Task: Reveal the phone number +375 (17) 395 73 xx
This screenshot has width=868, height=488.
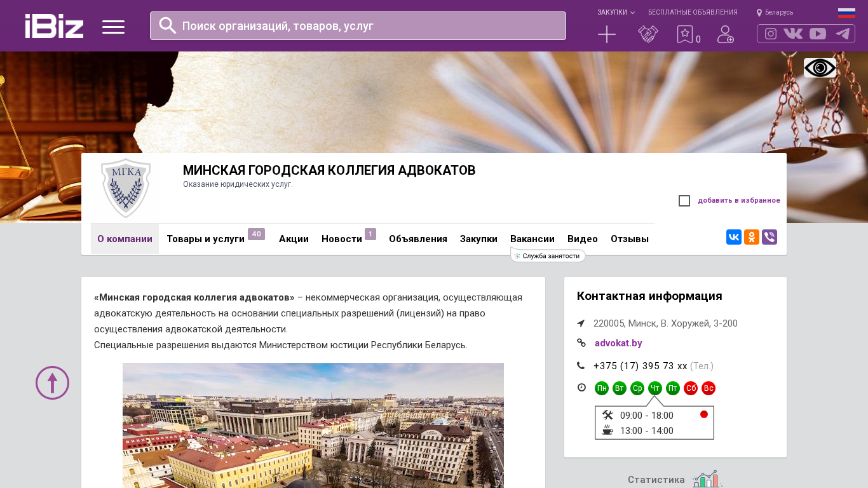Action: click(x=641, y=366)
